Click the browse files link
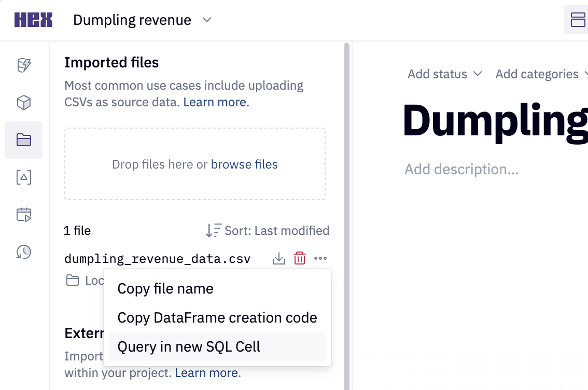 pos(244,164)
